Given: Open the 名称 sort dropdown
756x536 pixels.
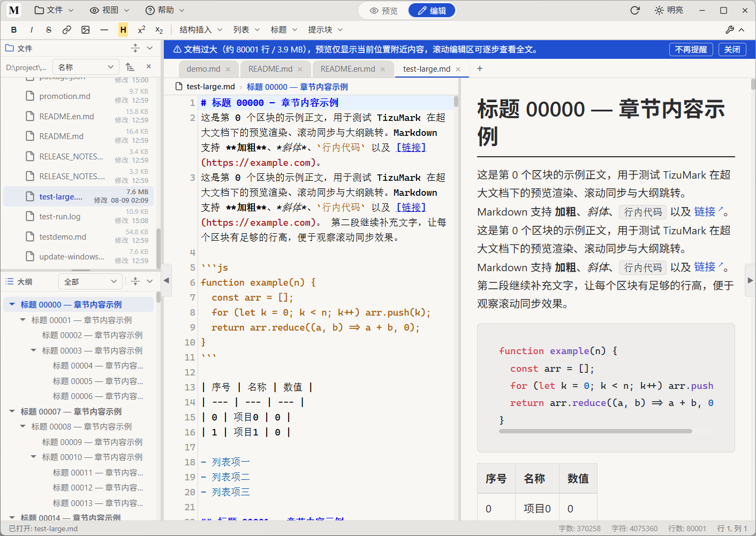Looking at the screenshot, I should [86, 67].
